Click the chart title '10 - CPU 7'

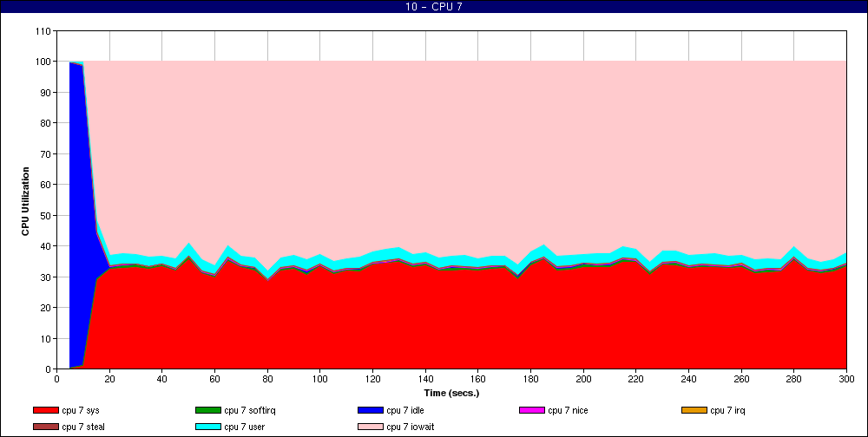point(433,7)
